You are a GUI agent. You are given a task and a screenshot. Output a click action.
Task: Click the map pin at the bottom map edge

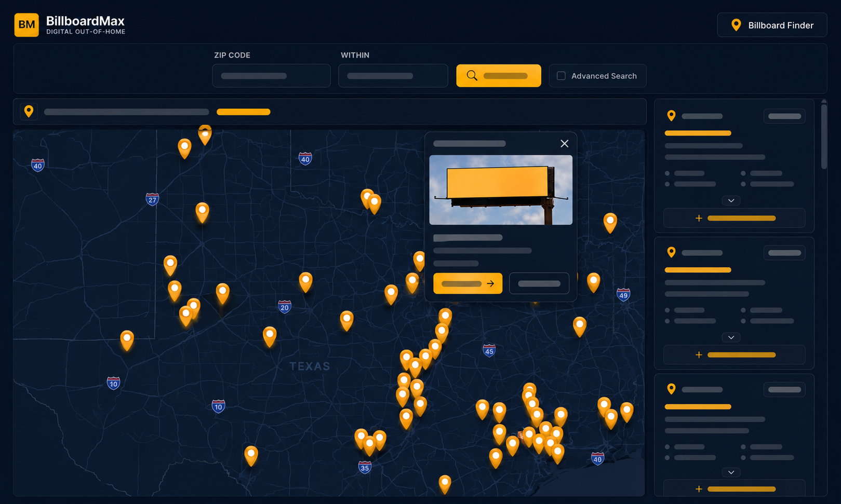tap(445, 484)
